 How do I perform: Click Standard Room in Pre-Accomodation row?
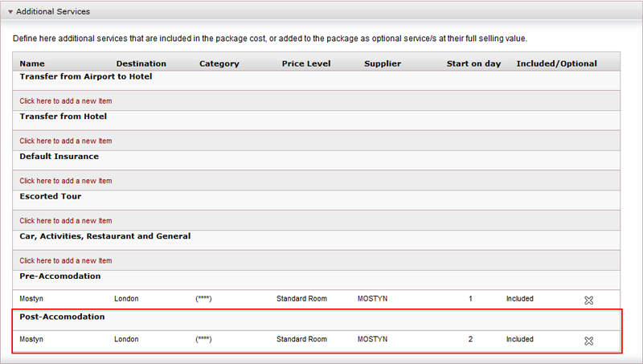tap(301, 298)
